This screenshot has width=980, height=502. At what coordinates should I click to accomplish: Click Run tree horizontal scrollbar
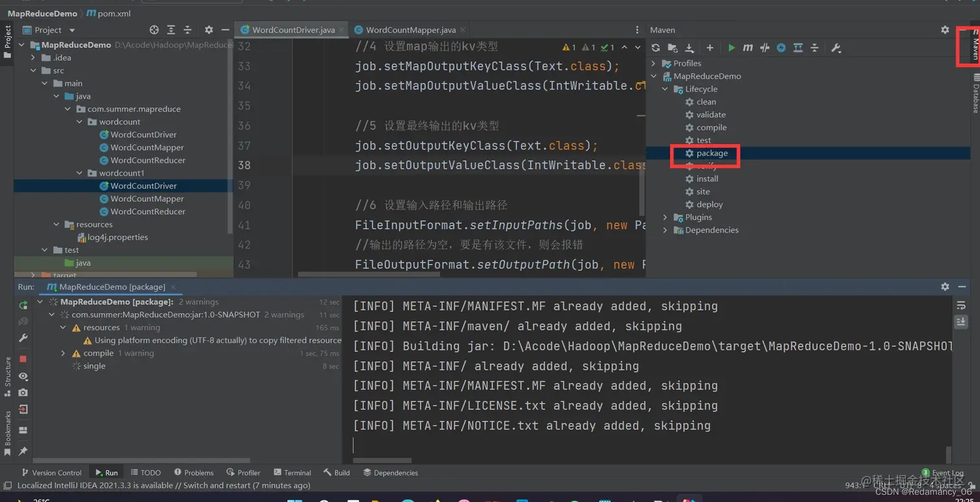141,460
